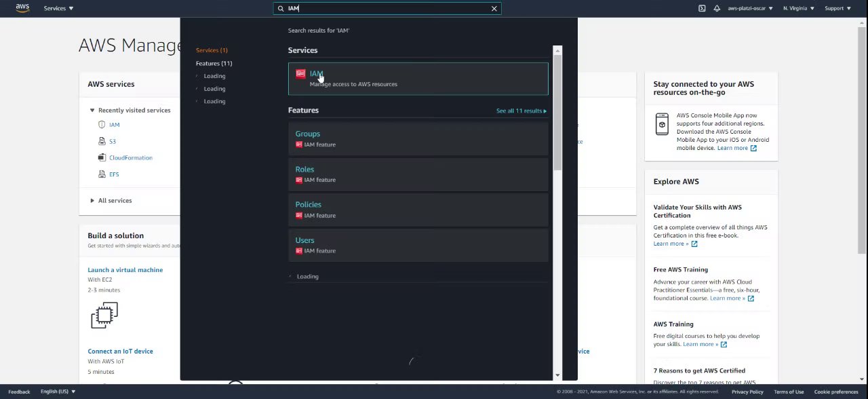Open the N. Virginia region selector

799,8
